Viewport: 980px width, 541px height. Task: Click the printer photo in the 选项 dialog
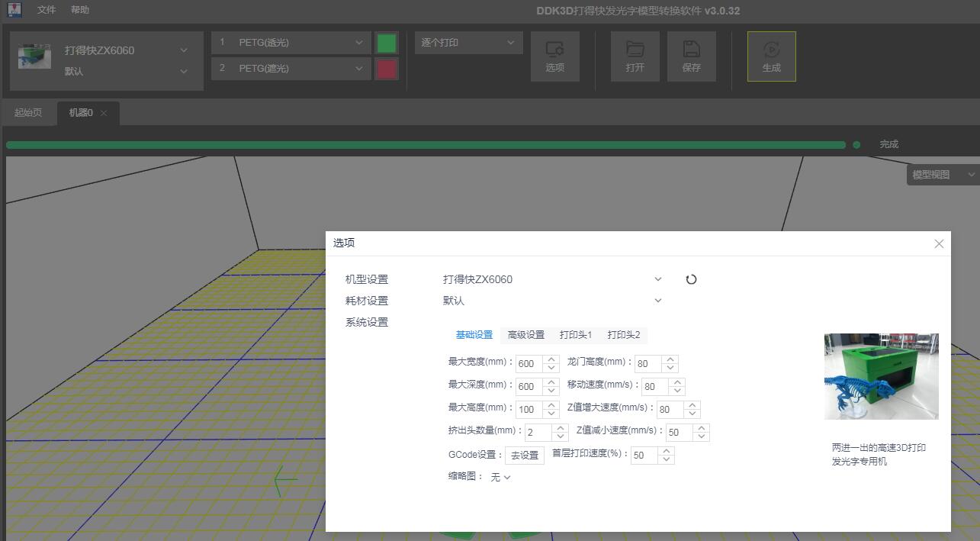click(882, 376)
